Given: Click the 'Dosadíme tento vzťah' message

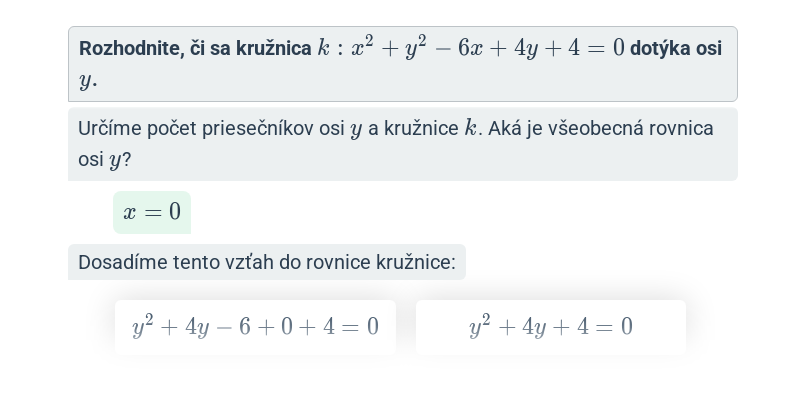Looking at the screenshot, I should 267,262.
